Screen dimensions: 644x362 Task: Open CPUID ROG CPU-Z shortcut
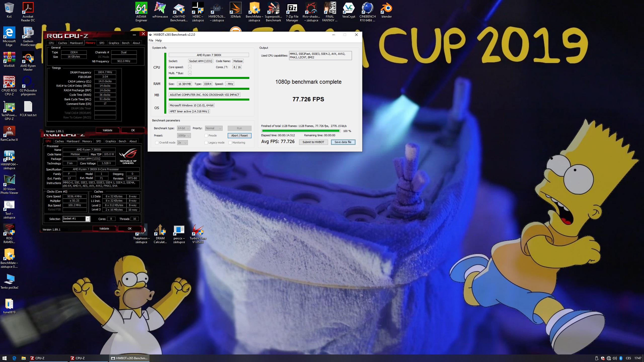[9, 86]
